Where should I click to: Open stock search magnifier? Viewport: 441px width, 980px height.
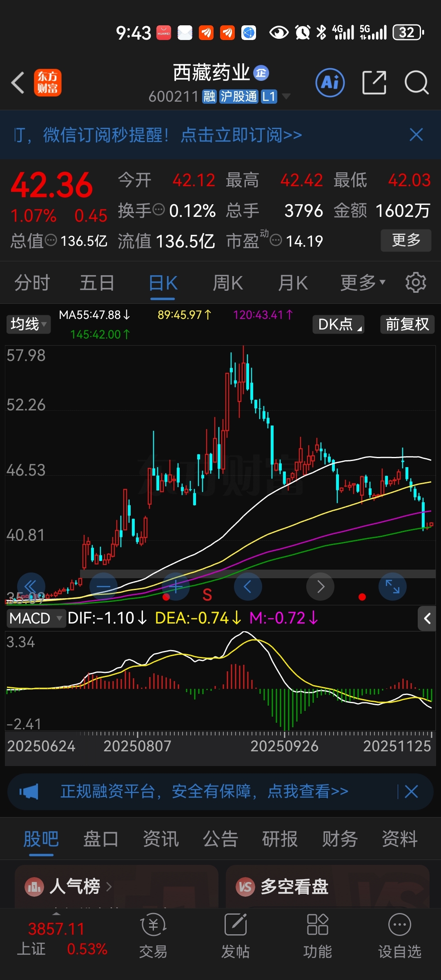(416, 82)
